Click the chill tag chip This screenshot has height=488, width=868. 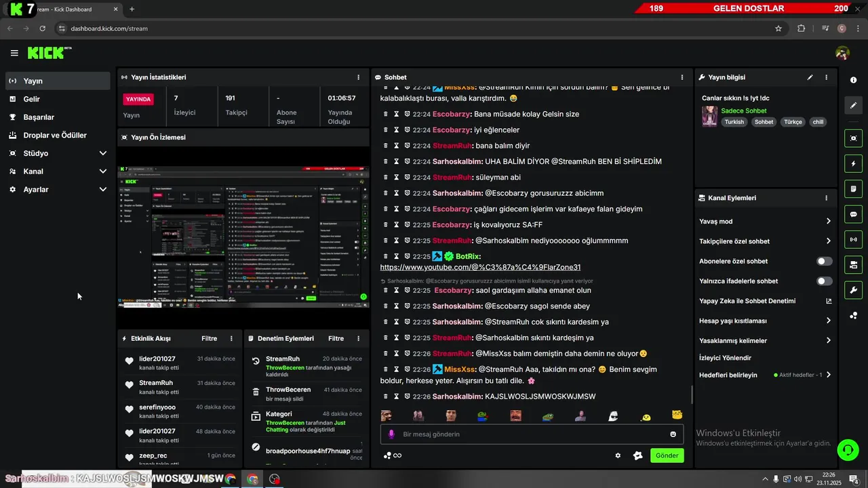(x=818, y=122)
